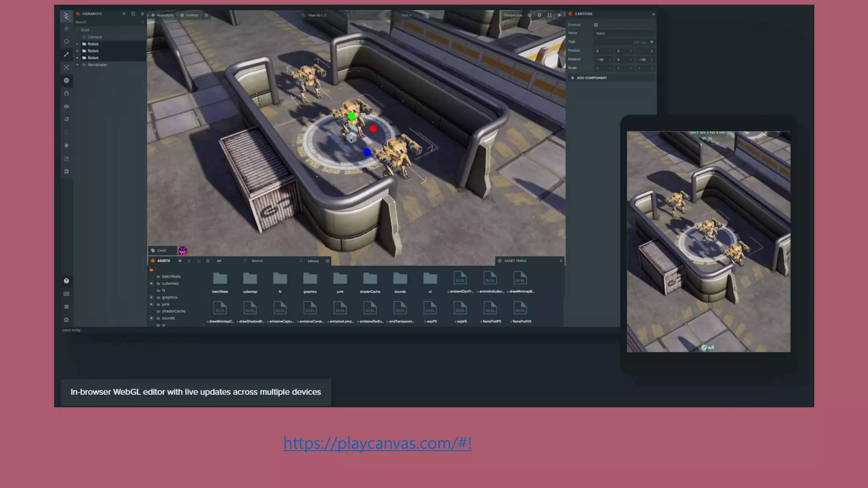Select the Translate gizmo tool
The height and width of the screenshot is (488, 868).
pos(66,28)
